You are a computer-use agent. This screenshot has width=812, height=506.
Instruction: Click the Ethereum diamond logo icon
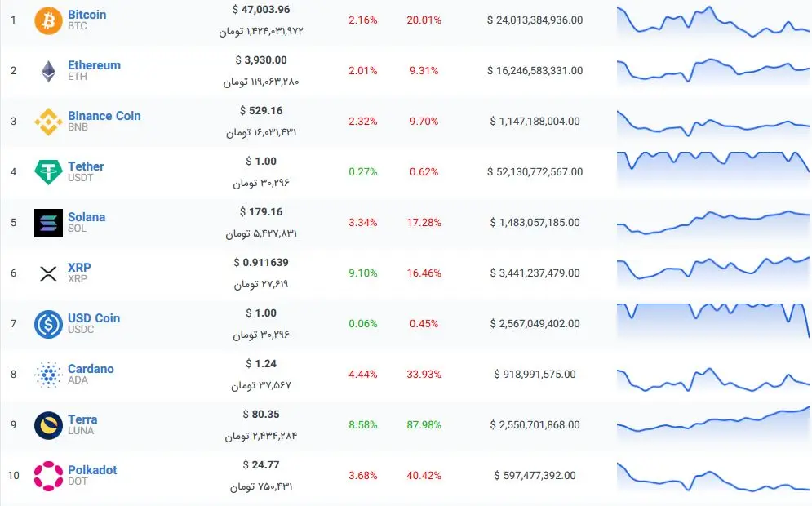pyautogui.click(x=48, y=71)
